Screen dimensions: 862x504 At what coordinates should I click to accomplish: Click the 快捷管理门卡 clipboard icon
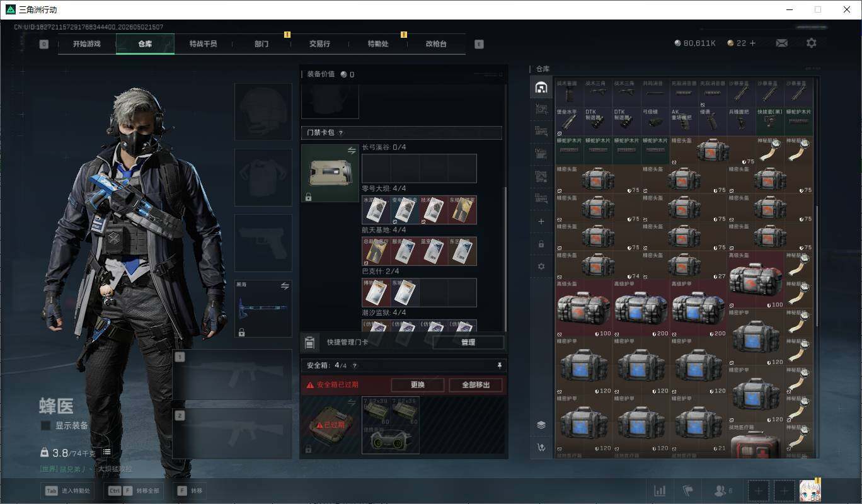pos(309,343)
